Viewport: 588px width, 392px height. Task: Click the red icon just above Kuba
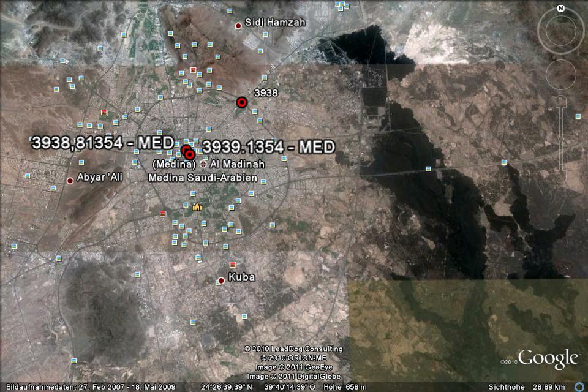[232, 264]
